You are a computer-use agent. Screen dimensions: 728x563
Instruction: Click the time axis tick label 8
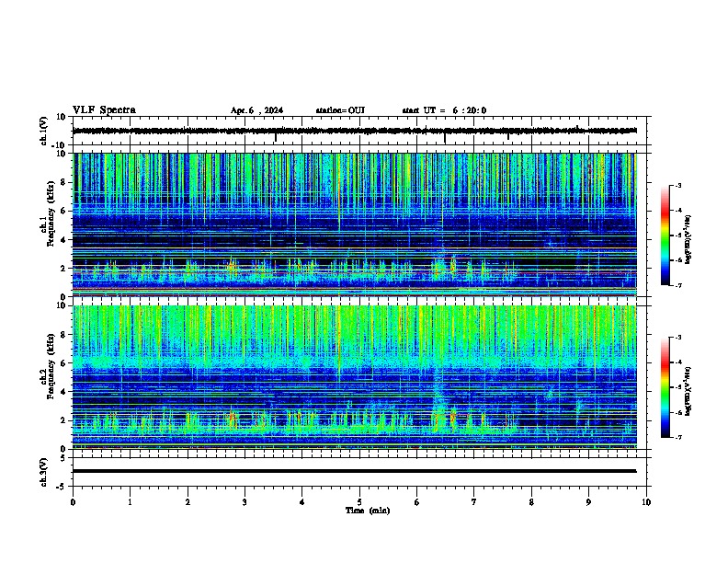click(531, 502)
